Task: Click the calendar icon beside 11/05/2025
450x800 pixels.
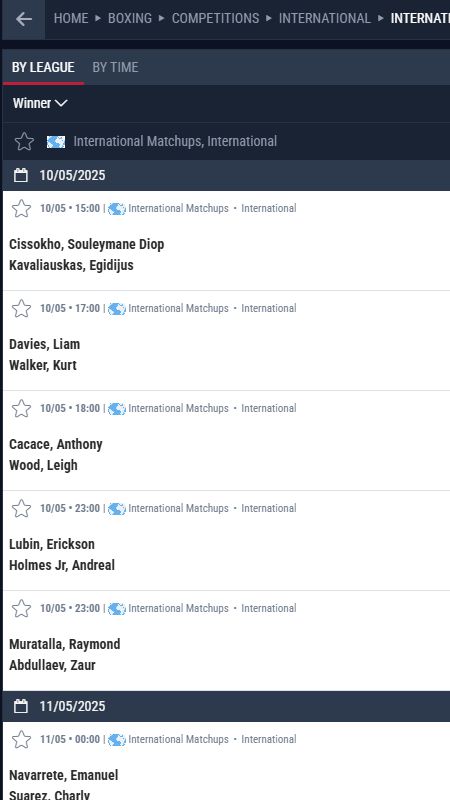Action: pos(20,707)
